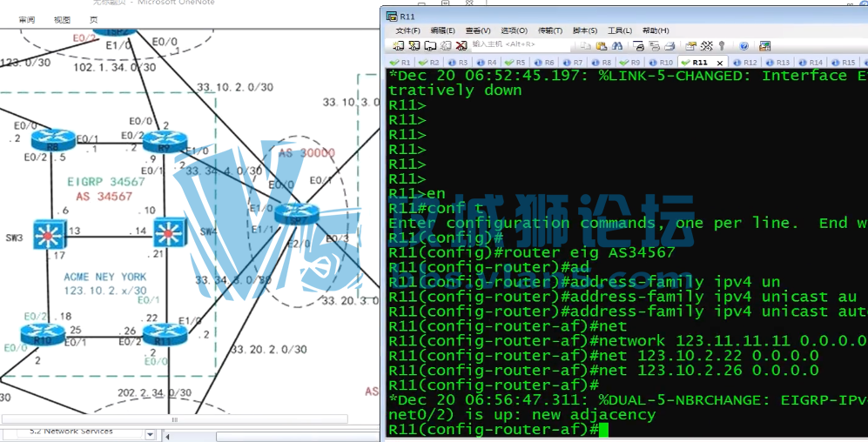The width and height of the screenshot is (868, 442).
Task: Open Session Options toolbar icon
Action: click(x=691, y=46)
